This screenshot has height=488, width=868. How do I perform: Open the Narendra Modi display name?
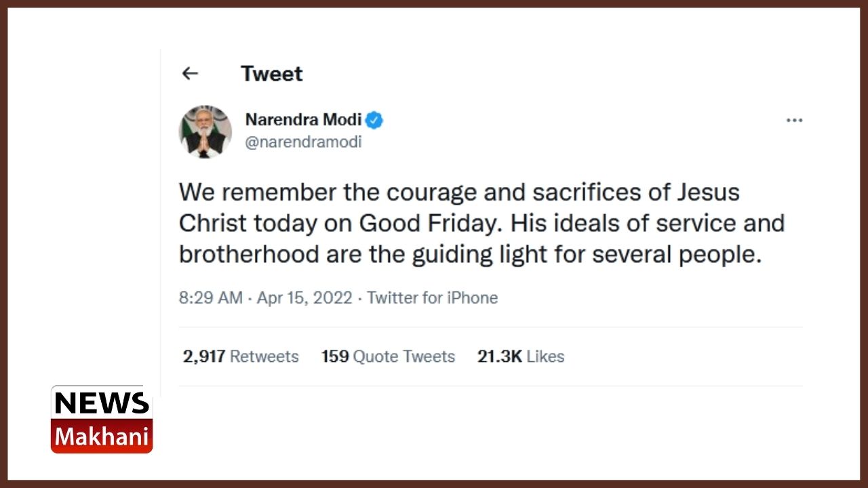point(303,120)
